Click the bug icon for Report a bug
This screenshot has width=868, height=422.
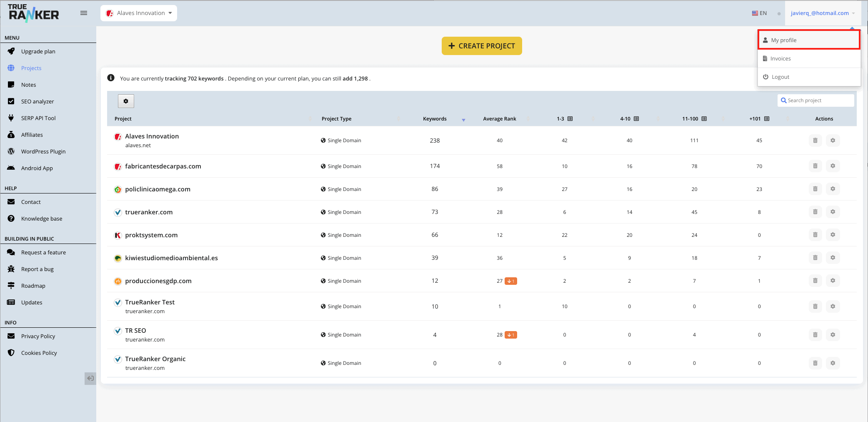coord(11,269)
